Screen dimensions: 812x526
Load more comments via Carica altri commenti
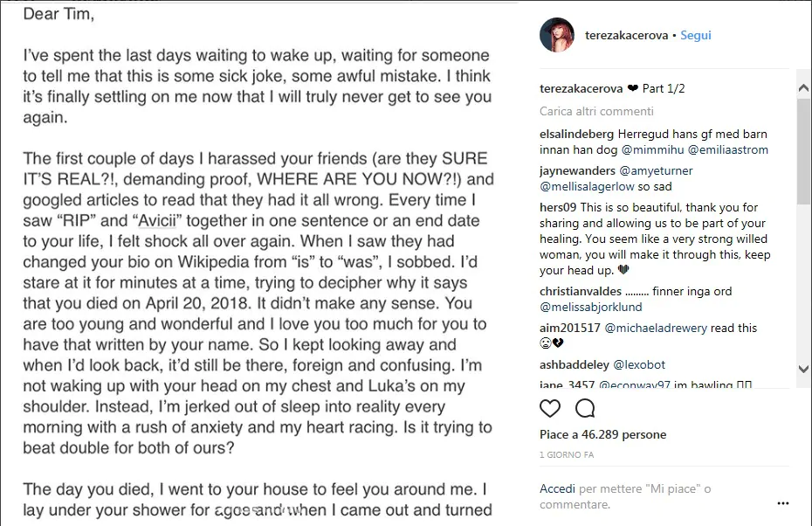point(596,112)
